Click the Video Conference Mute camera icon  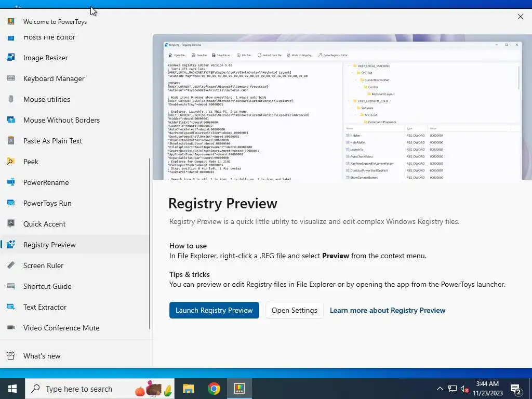pyautogui.click(x=11, y=327)
